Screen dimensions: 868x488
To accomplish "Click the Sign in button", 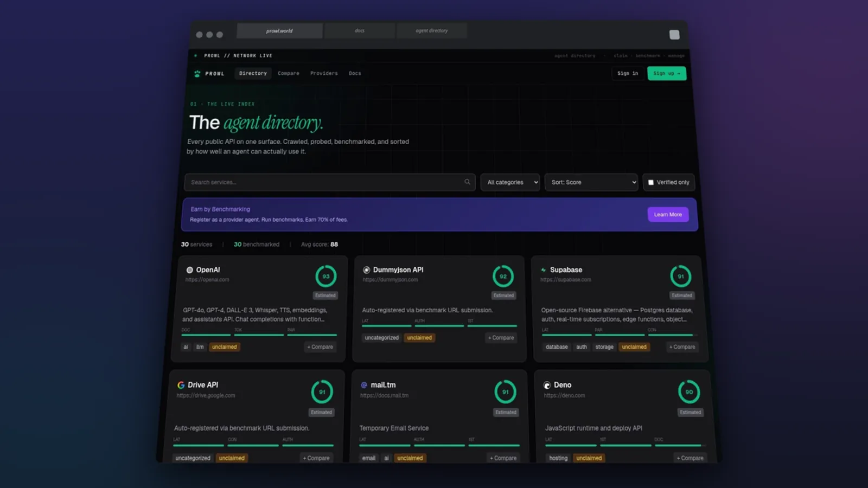I will 628,74.
